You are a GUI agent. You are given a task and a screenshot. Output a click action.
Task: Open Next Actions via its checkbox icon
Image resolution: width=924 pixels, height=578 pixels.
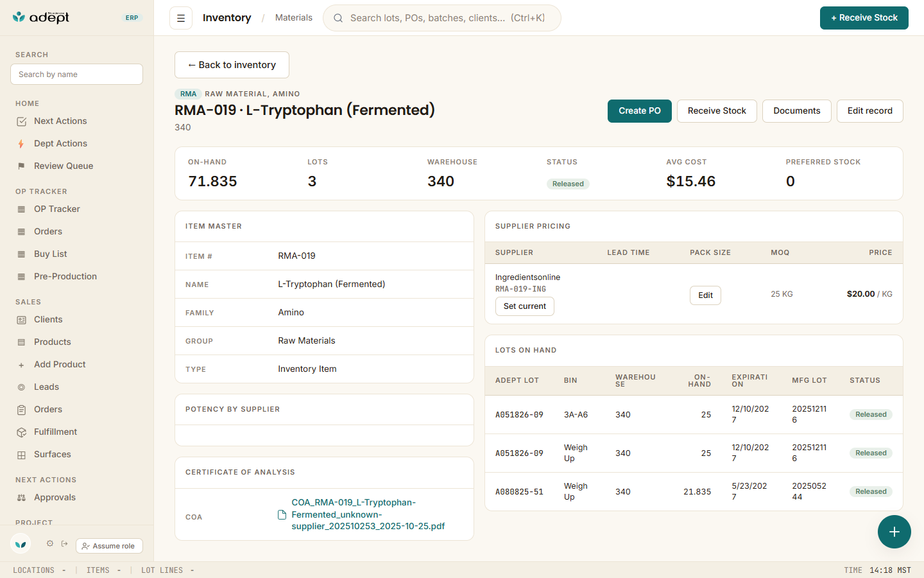pos(21,121)
